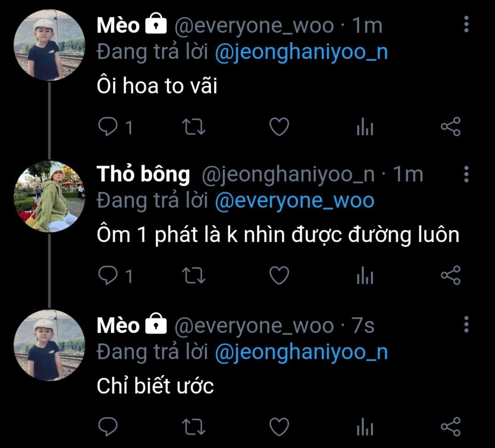The width and height of the screenshot is (495, 448).
Task: Reply to the "Chỉ biết ước" tweet
Action: point(108,426)
